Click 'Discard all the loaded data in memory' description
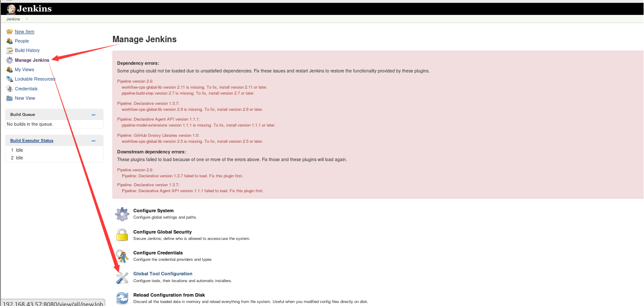 pyautogui.click(x=250, y=301)
